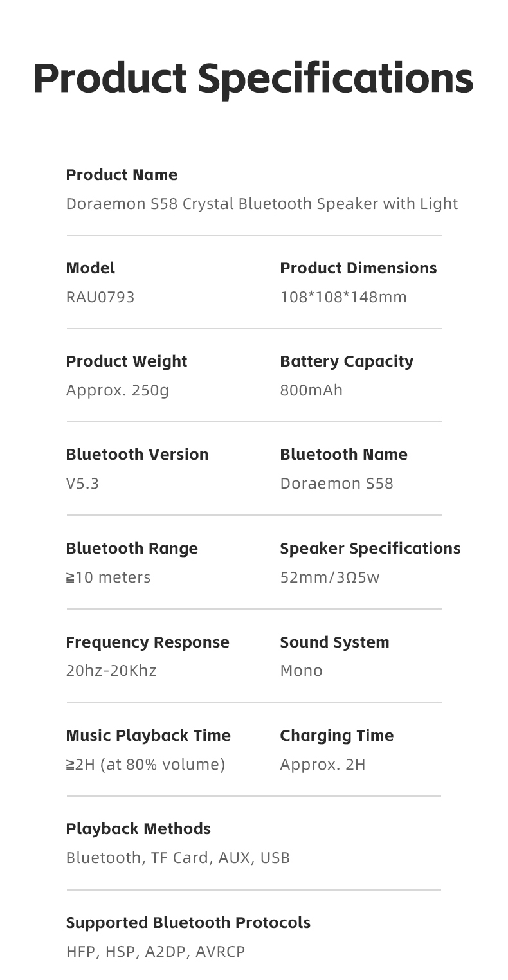Click the Product Specifications heading
The height and width of the screenshot is (980, 508).
pos(253,78)
